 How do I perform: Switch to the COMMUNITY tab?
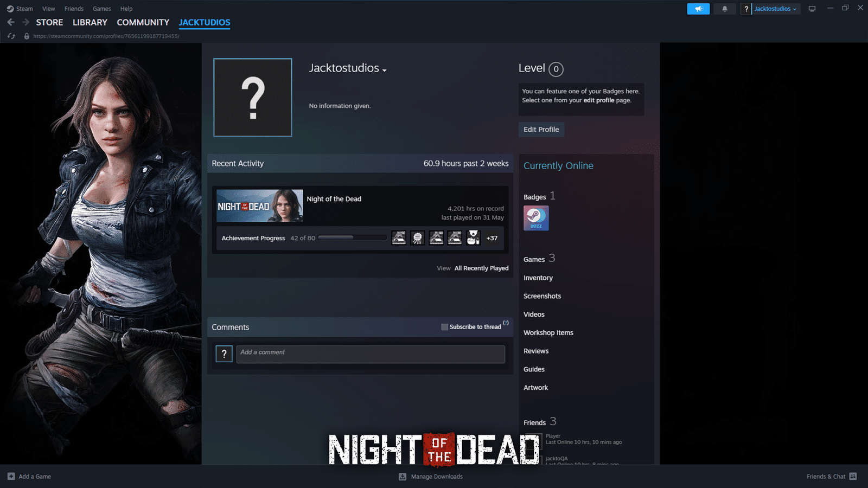click(x=143, y=22)
